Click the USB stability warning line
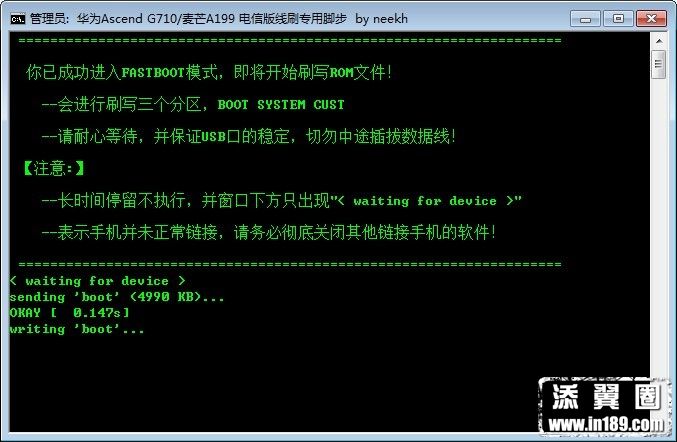The image size is (677, 442). (248, 136)
